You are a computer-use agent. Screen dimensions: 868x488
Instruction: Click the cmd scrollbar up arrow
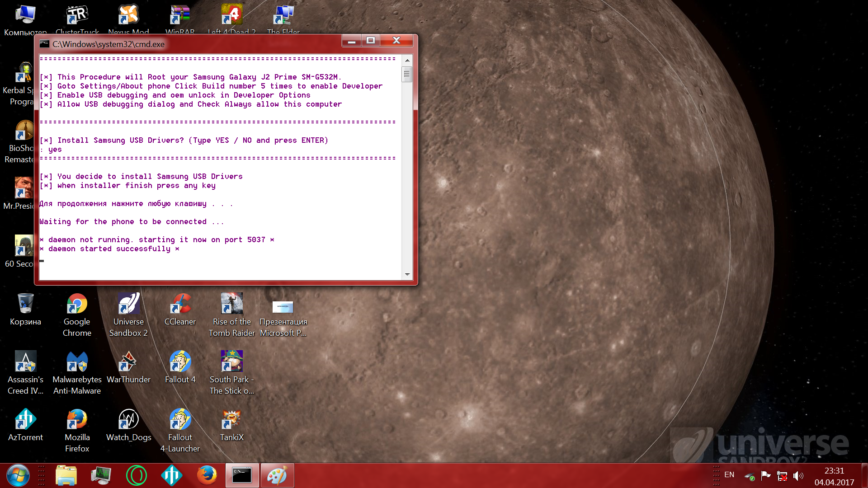coord(407,60)
